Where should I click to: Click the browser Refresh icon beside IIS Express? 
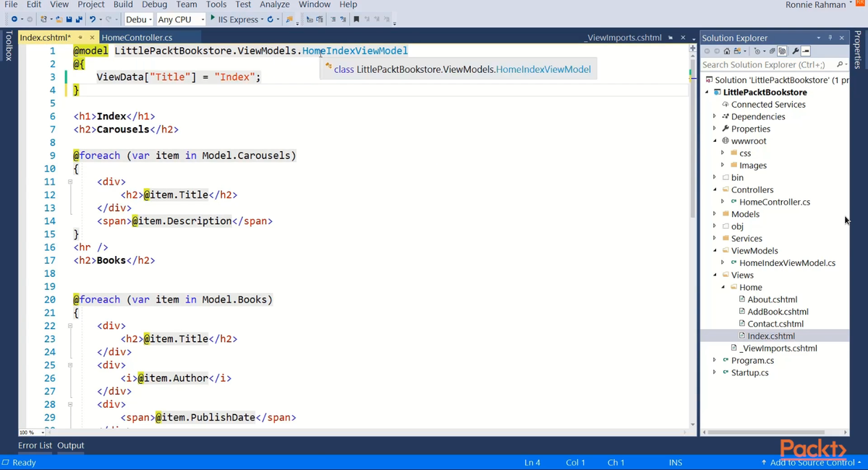(x=270, y=20)
